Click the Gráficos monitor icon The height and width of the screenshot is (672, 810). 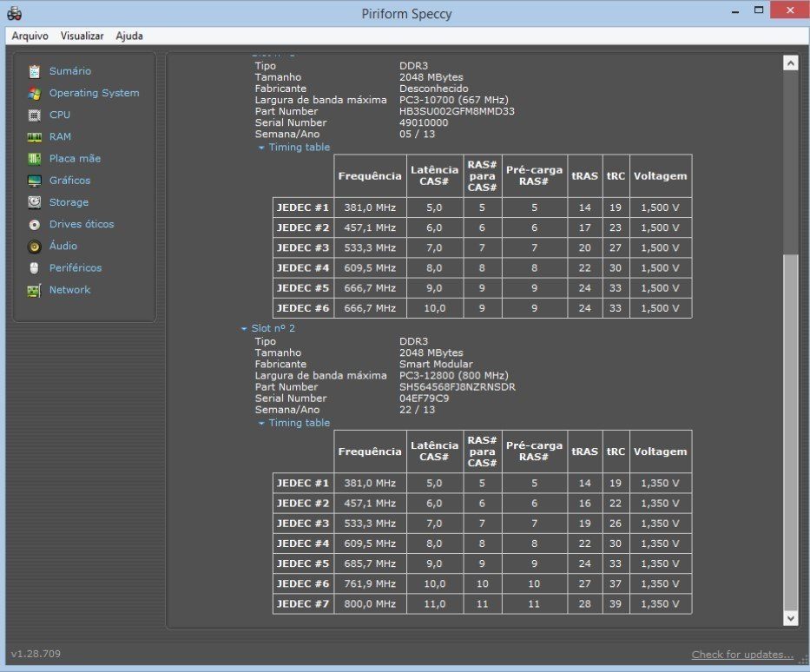[34, 181]
